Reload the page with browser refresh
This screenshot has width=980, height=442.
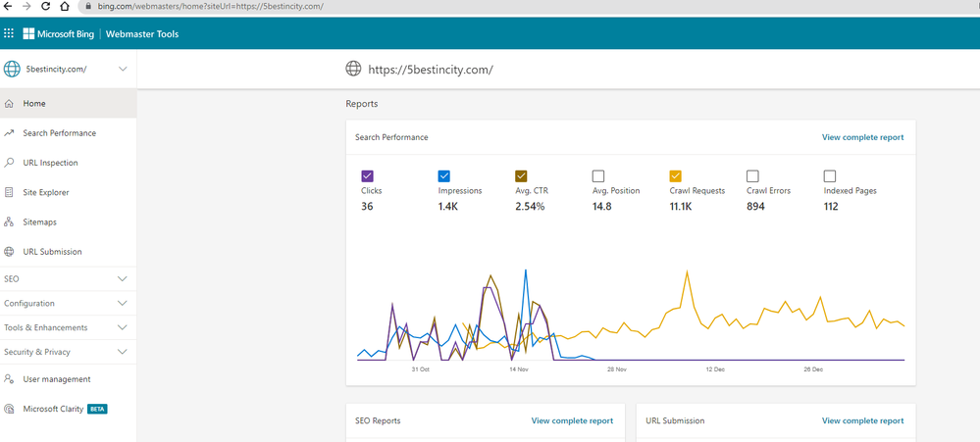coord(45,6)
